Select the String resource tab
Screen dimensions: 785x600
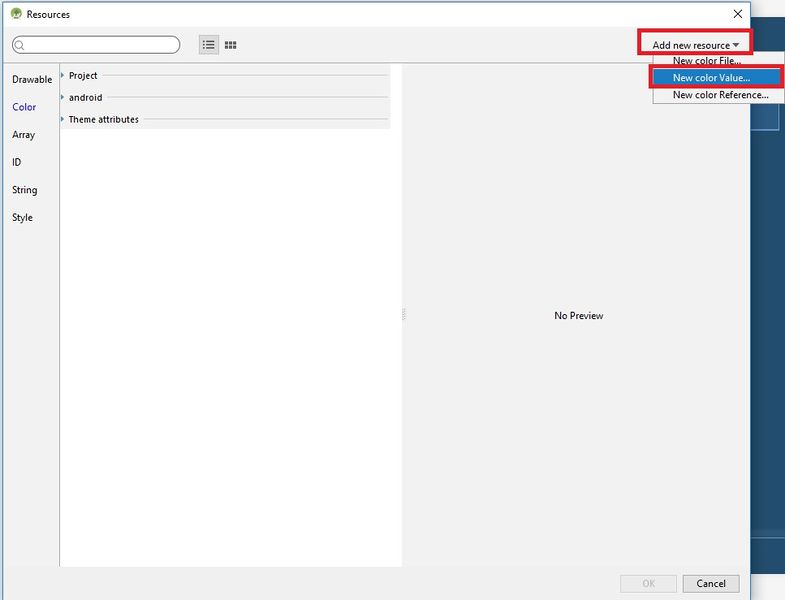[25, 190]
